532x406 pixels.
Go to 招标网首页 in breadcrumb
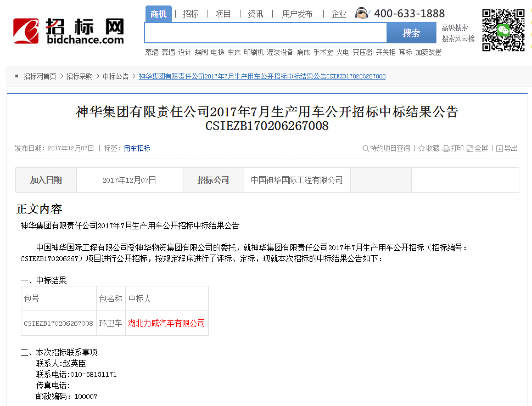tap(40, 76)
